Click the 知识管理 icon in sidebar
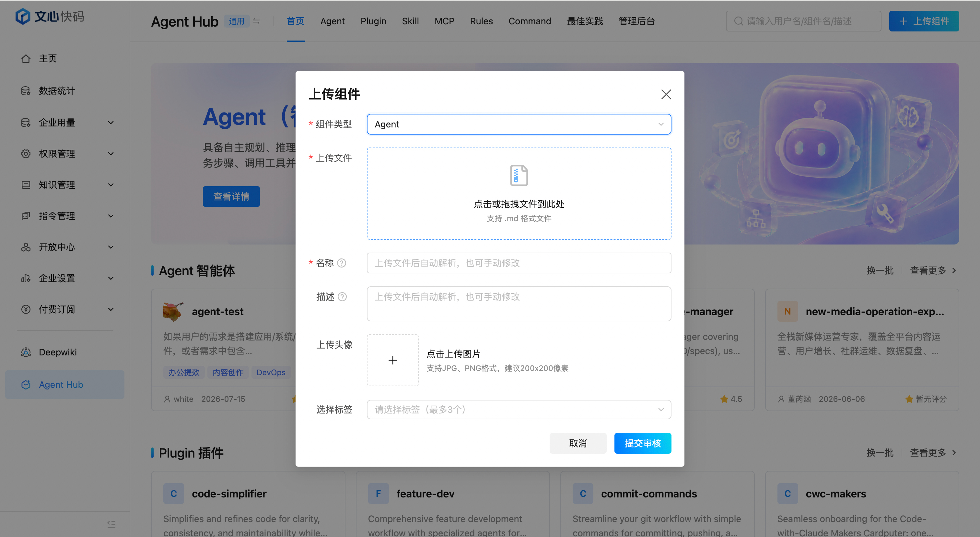Viewport: 980px width, 537px height. pos(26,185)
